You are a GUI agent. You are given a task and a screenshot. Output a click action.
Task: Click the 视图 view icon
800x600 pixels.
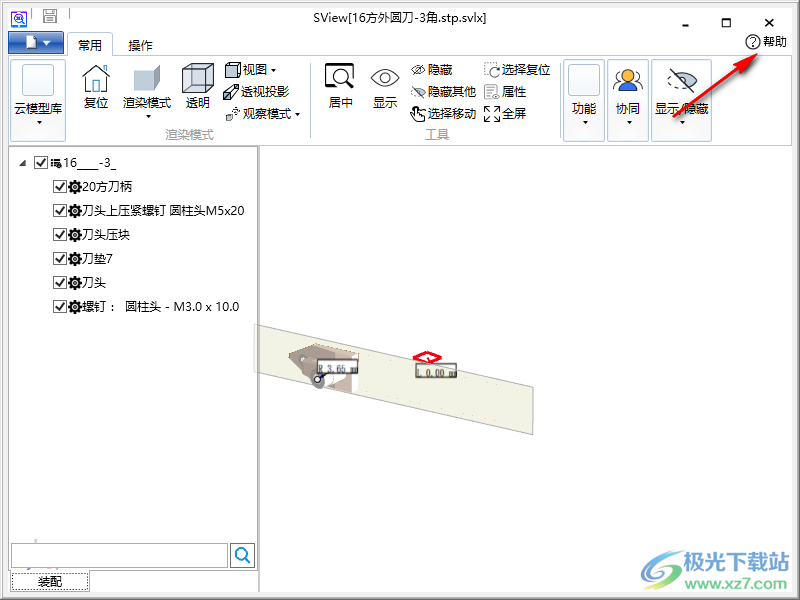click(x=233, y=69)
